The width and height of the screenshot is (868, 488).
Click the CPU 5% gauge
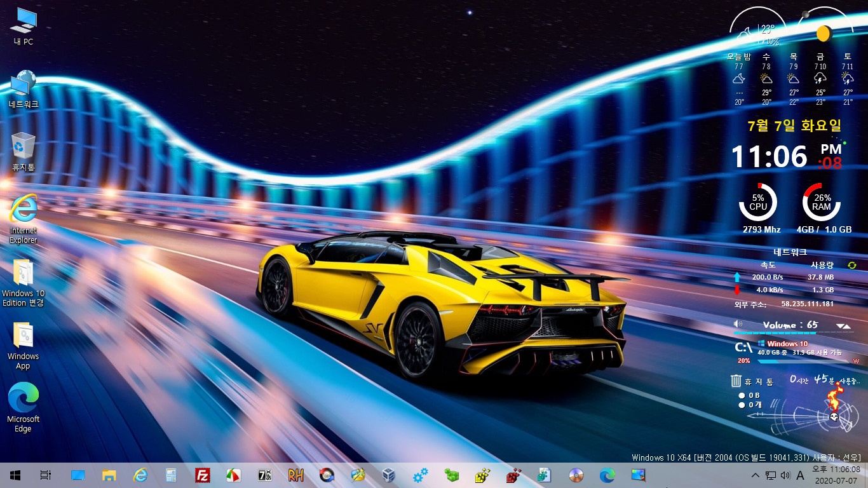[758, 202]
